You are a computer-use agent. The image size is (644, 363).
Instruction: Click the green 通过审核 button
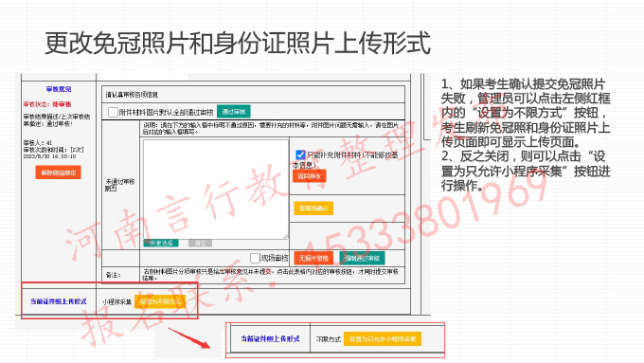click(233, 112)
